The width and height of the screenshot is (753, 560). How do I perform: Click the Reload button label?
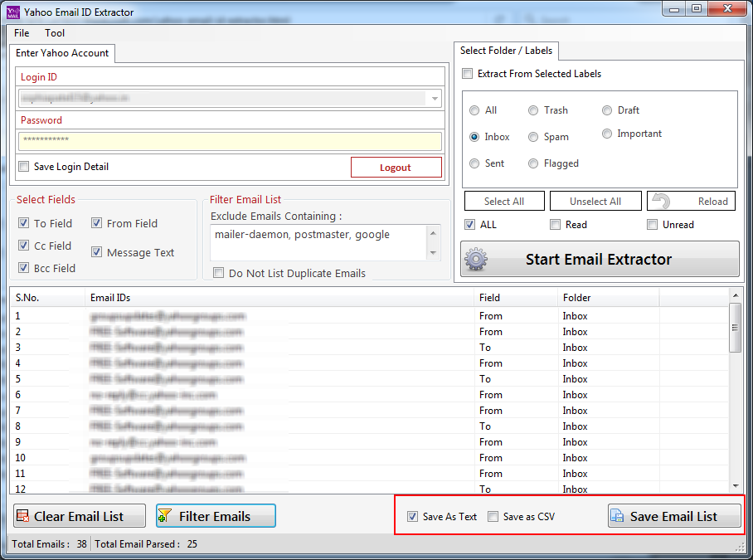point(712,202)
